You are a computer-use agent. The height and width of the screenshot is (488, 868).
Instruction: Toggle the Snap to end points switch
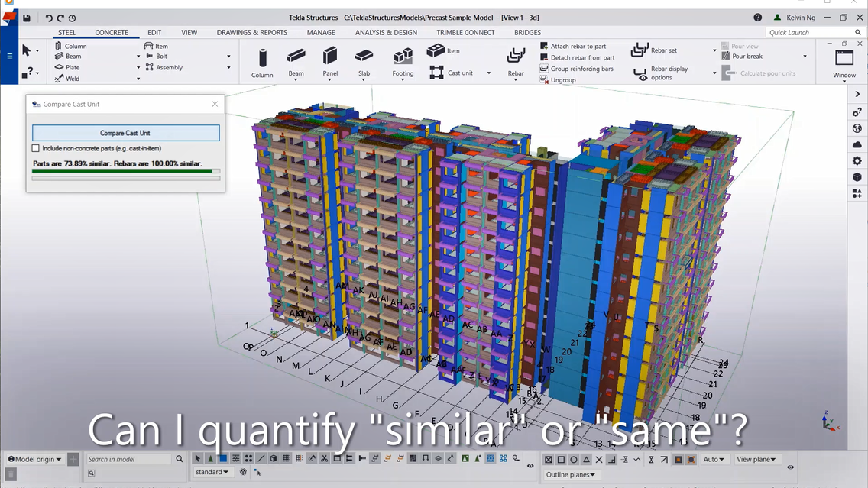(548, 459)
